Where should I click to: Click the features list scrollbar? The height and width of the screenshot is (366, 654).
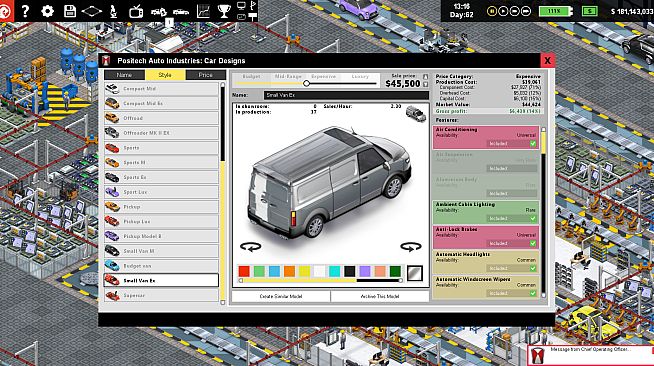click(x=543, y=213)
